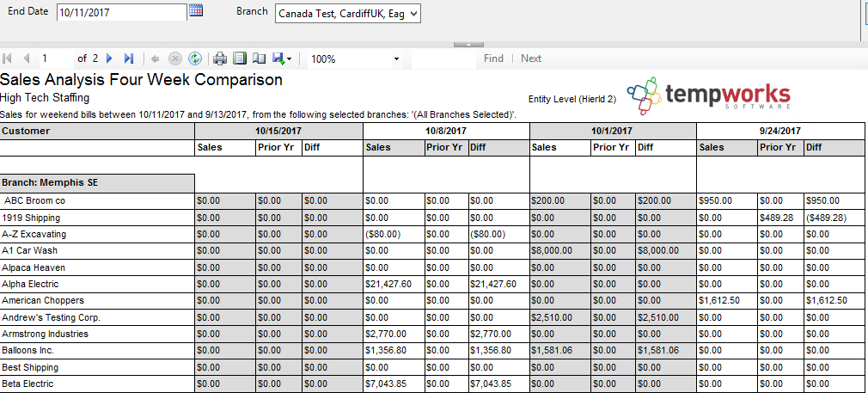Click A1 Car Wash 10/1 sales $8,000.00
The width and height of the screenshot is (868, 393).
[552, 250]
